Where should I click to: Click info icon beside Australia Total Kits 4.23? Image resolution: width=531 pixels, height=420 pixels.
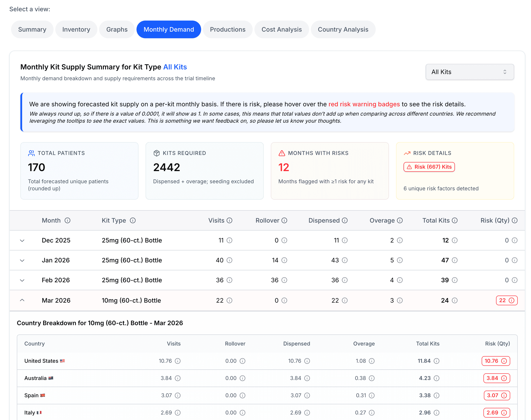point(437,378)
